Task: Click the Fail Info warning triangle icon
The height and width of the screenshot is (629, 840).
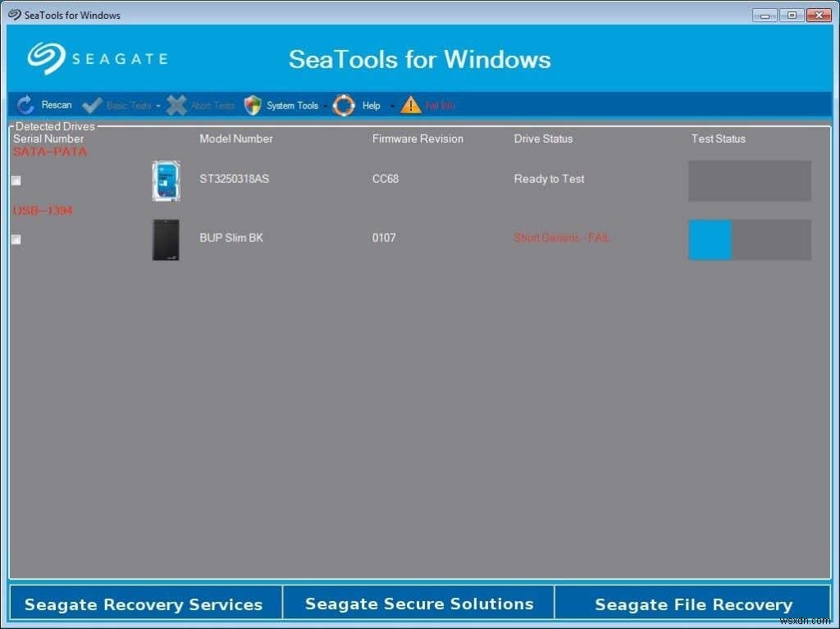Action: pyautogui.click(x=411, y=105)
